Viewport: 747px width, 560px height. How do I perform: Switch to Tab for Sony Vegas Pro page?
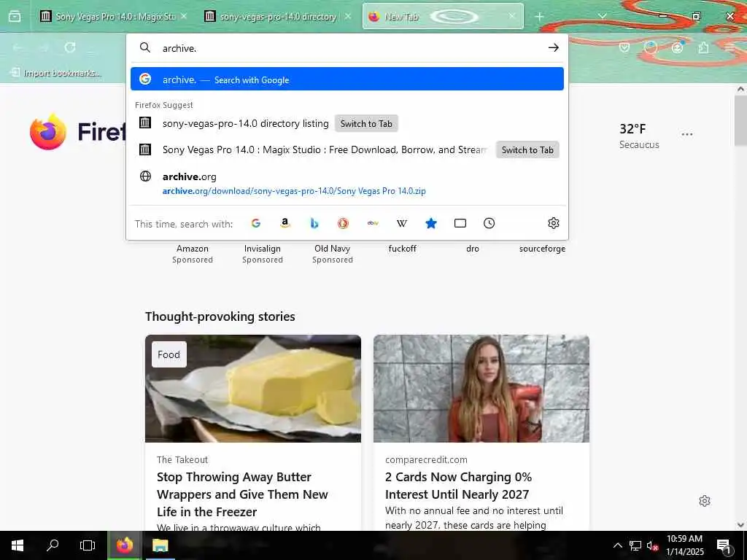(x=527, y=150)
